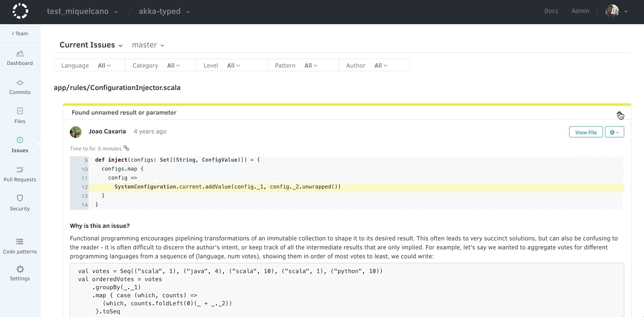Open the Author filter dropdown
This screenshot has height=317, width=644.
point(381,65)
